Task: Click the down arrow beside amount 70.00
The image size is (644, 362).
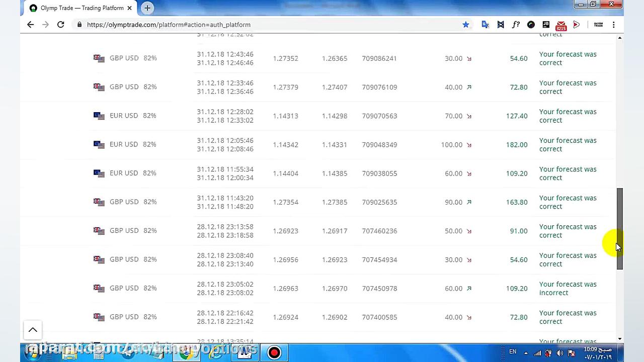Action: tap(469, 116)
